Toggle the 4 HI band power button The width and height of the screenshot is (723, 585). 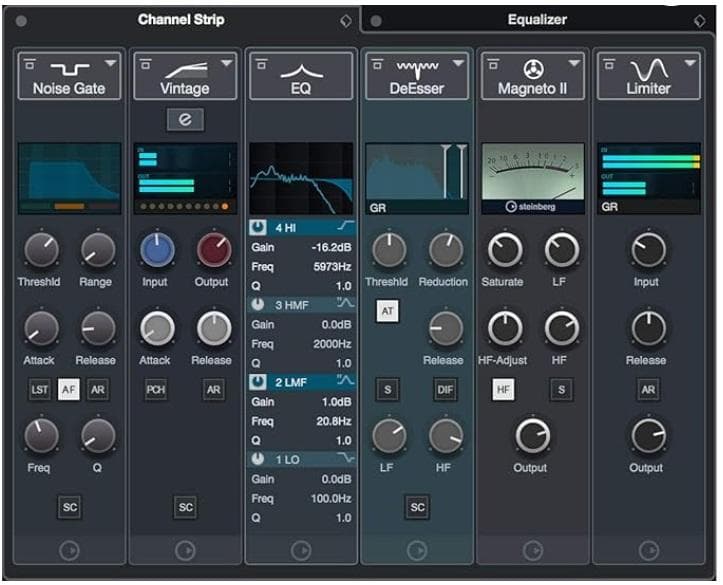pos(258,227)
